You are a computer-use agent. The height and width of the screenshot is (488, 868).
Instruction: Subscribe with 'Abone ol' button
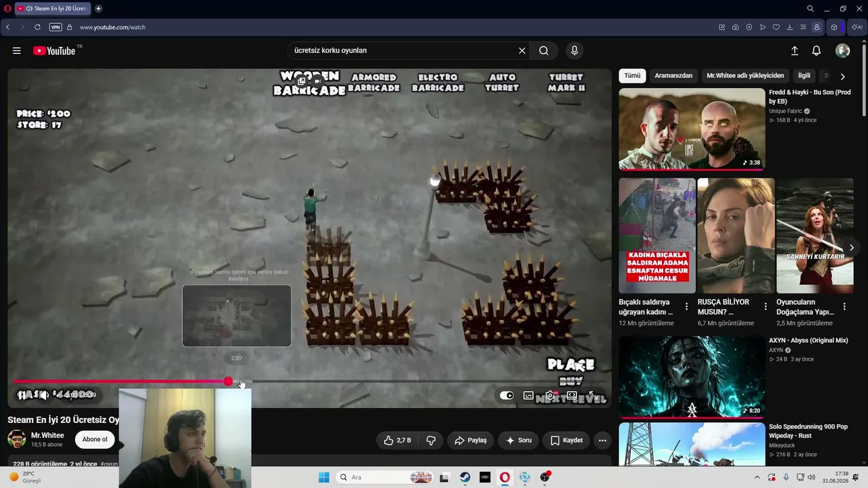[x=95, y=439]
